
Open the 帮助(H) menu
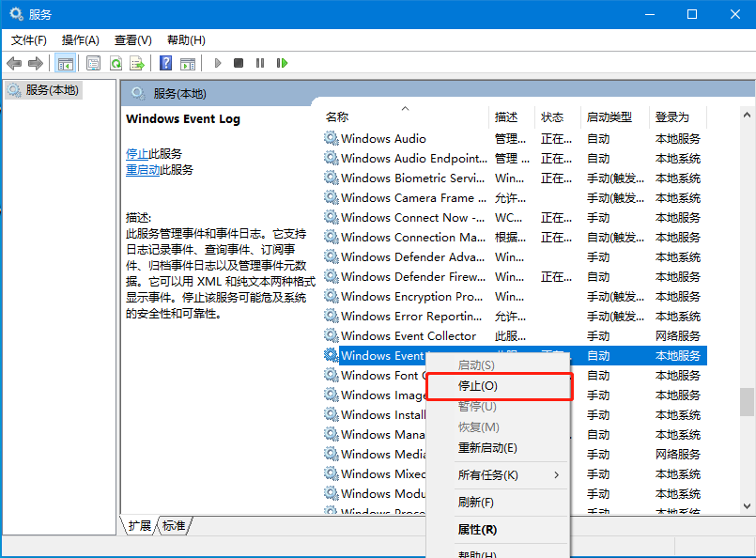click(x=186, y=40)
